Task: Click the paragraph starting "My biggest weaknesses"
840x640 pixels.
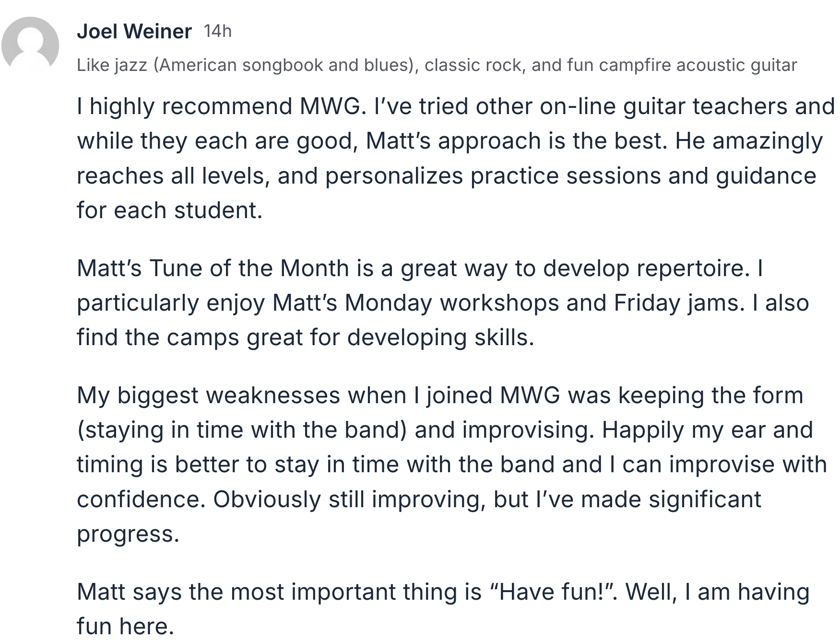Action: 452,465
